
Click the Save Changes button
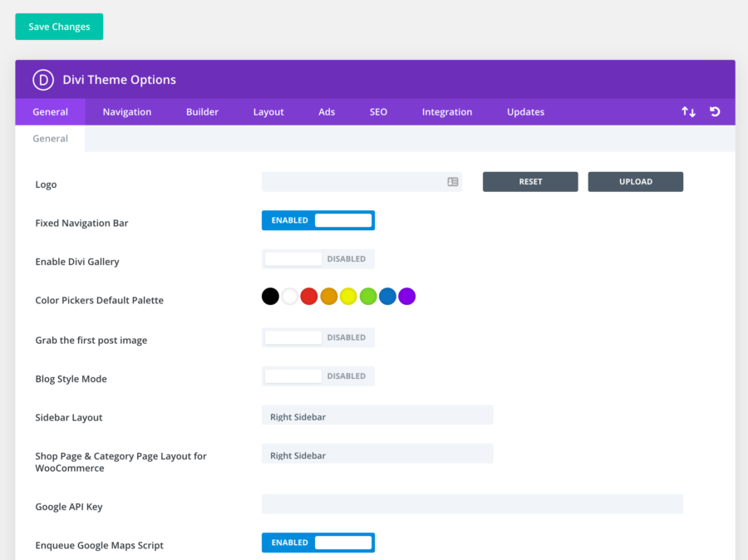click(x=59, y=27)
